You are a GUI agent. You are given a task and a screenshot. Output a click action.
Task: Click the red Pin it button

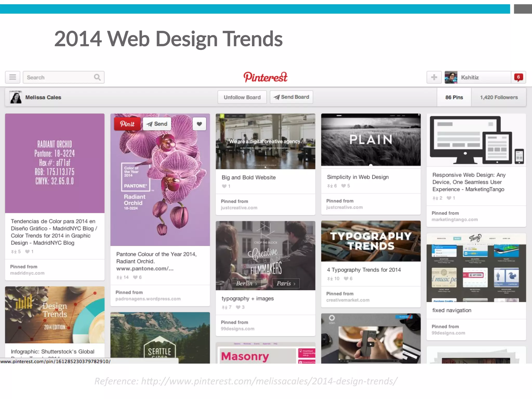127,124
